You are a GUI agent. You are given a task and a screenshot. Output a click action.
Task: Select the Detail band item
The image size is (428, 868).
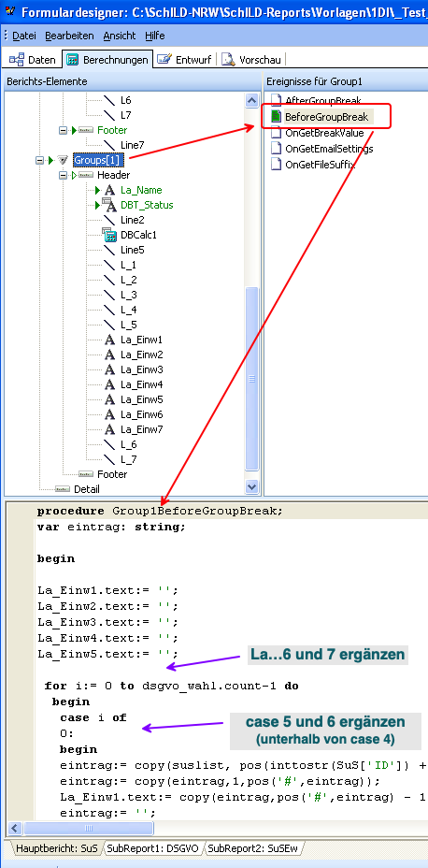click(86, 489)
